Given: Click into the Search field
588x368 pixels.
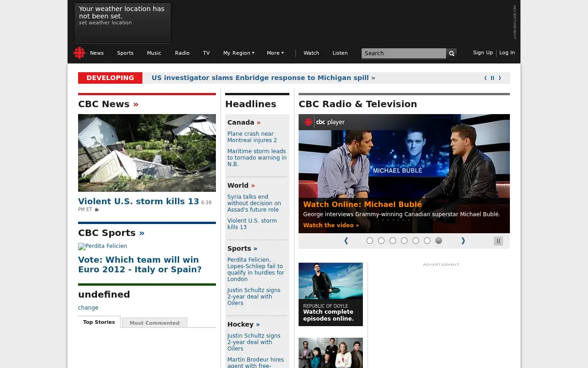Looking at the screenshot, I should click(x=404, y=53).
